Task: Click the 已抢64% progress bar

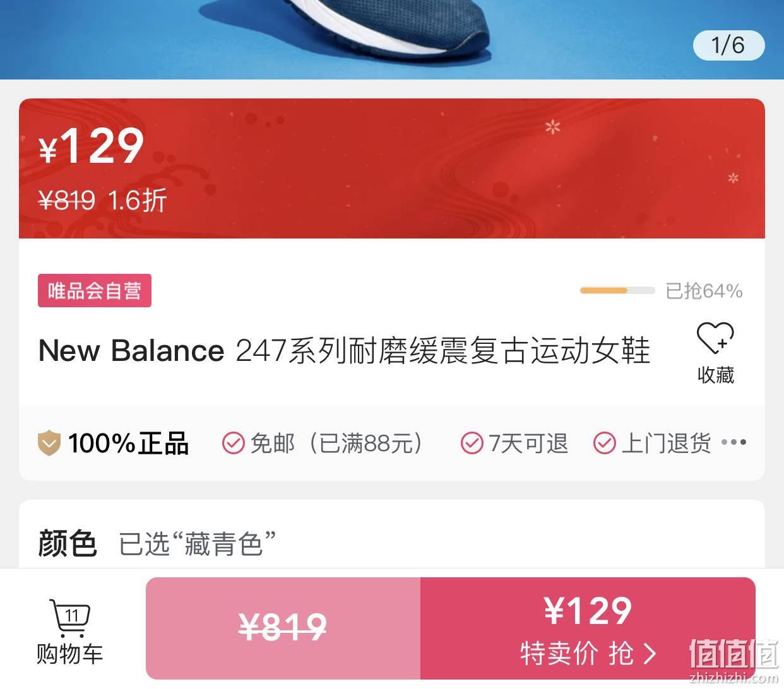Action: (617, 291)
